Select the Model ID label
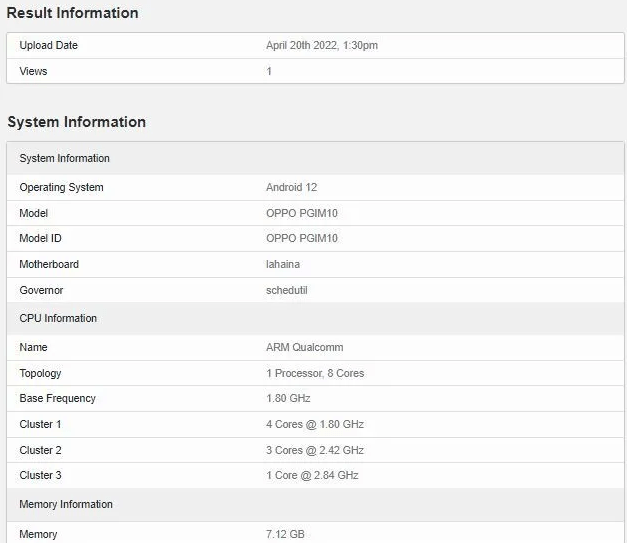 [40, 238]
